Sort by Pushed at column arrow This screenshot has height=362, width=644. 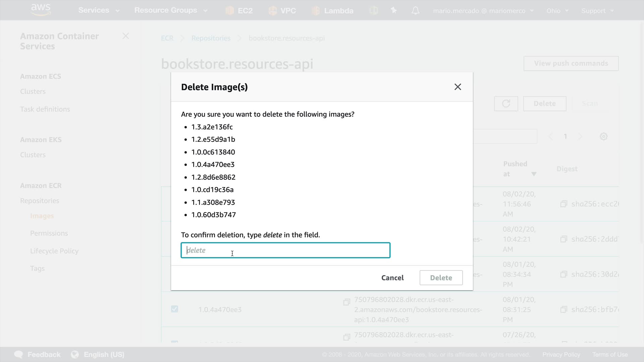[534, 174]
